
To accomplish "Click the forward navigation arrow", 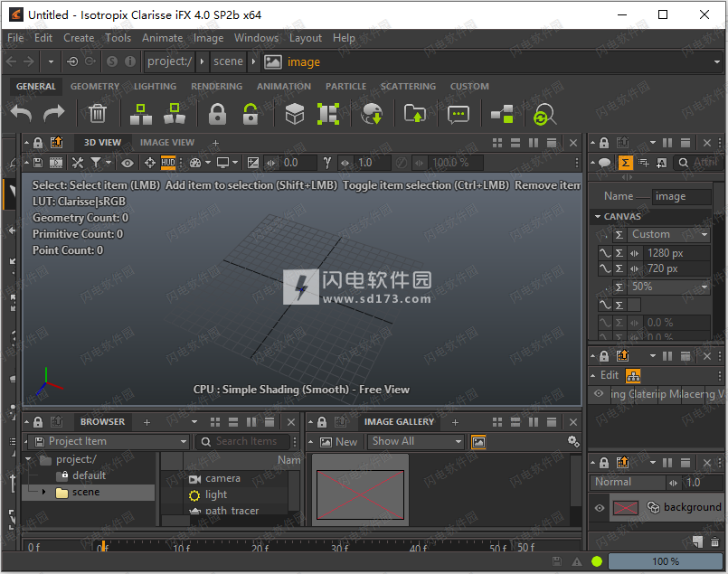I will [29, 61].
